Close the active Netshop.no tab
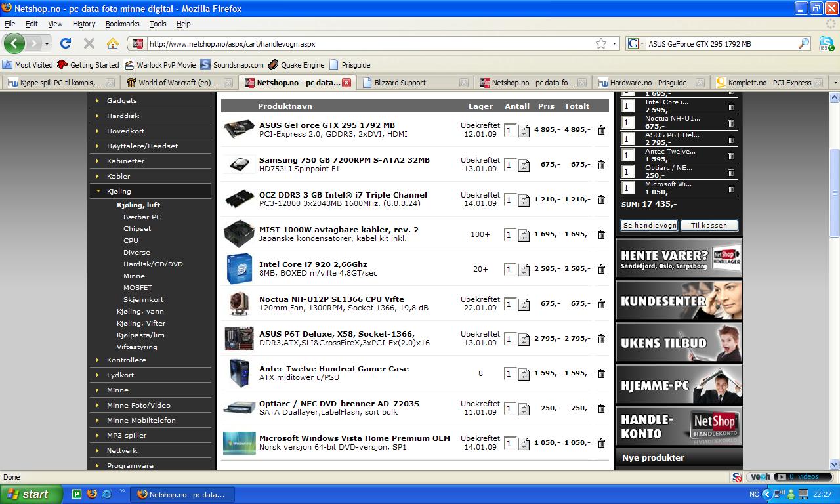 346,83
